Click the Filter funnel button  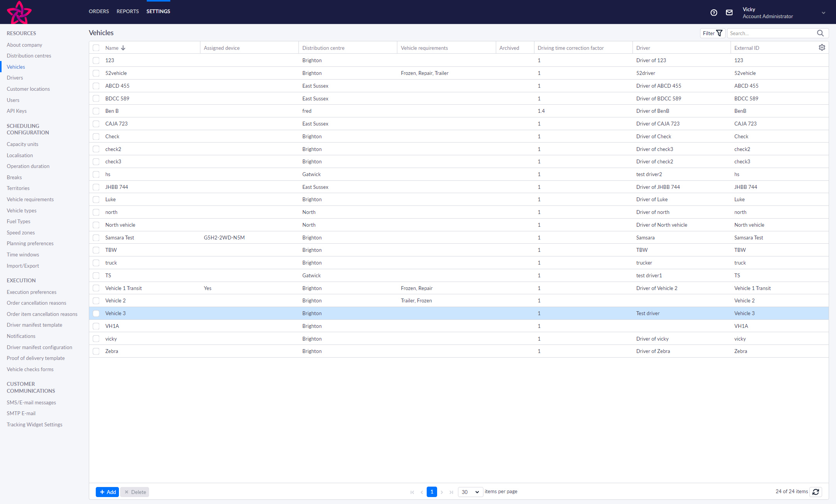pos(712,33)
